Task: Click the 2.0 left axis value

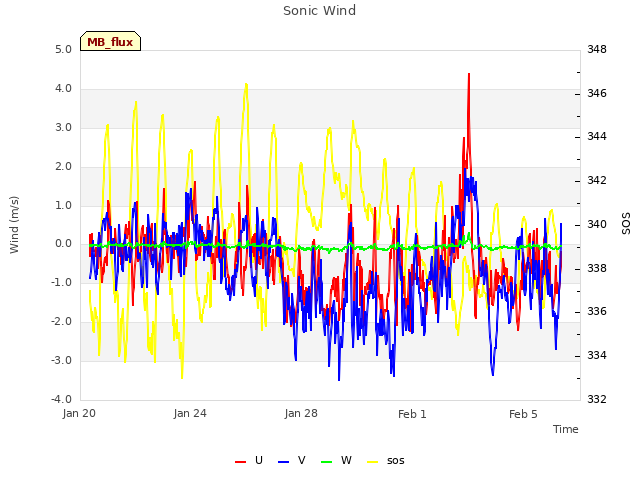Action: point(63,167)
